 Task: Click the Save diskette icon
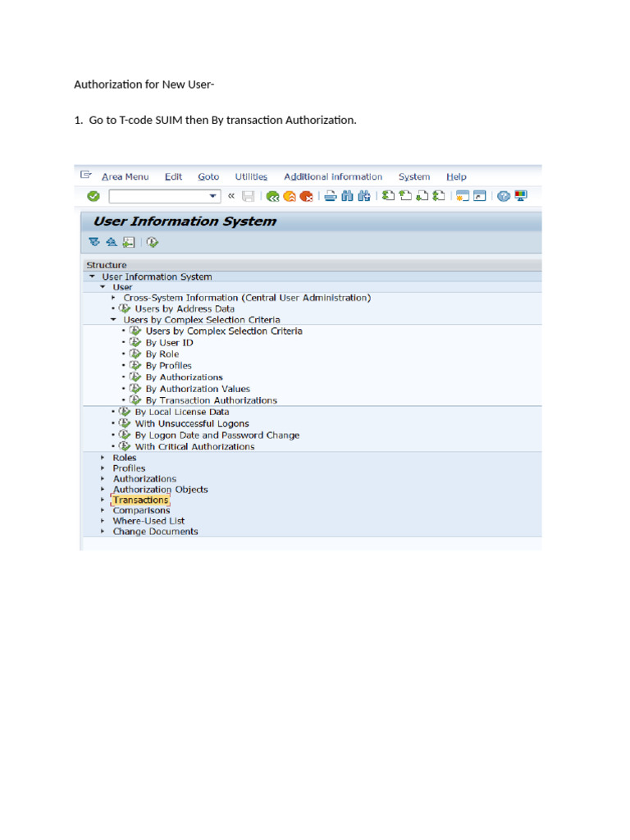[248, 197]
